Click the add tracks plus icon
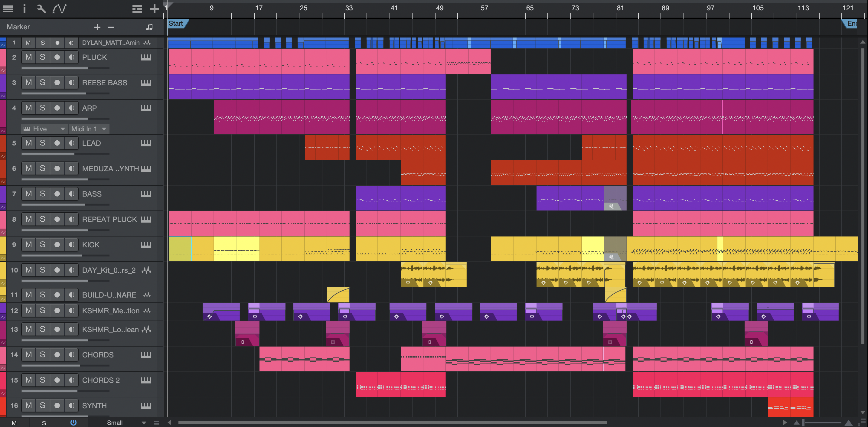The width and height of the screenshot is (868, 427). pos(154,9)
